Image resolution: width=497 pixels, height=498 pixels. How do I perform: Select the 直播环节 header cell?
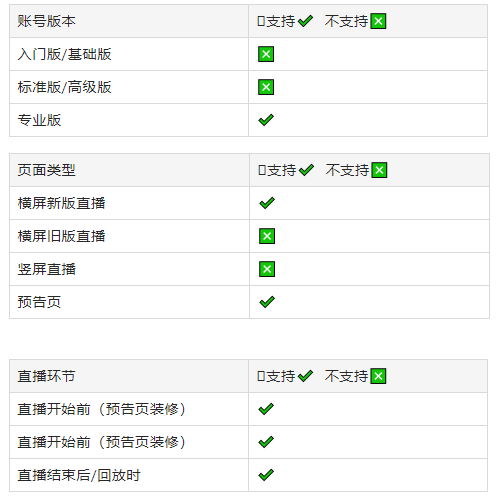coord(129,376)
